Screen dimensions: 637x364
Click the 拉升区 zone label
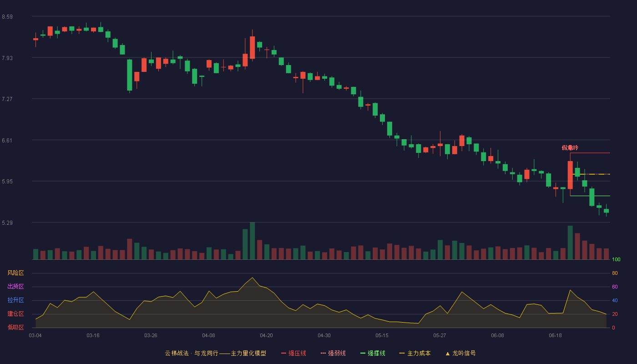coord(15,300)
